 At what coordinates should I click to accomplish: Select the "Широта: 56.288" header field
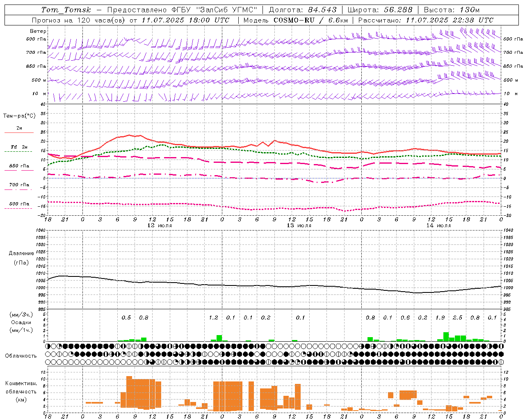click(380, 10)
